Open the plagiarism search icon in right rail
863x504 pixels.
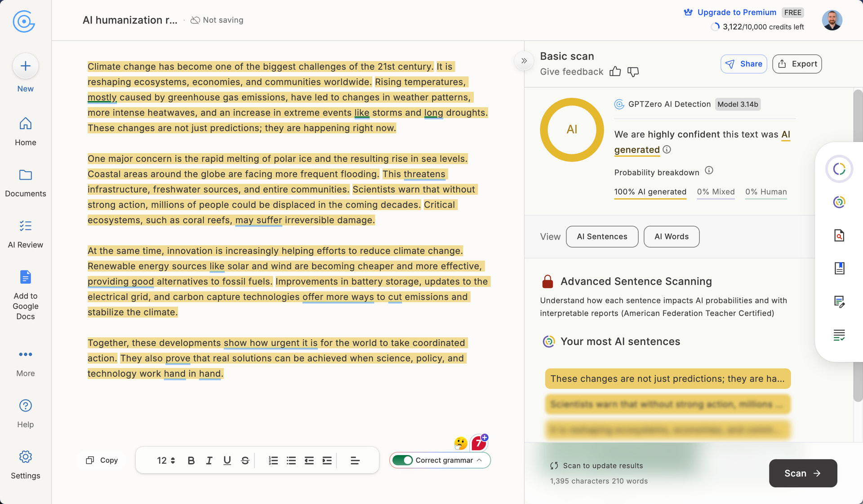839,235
